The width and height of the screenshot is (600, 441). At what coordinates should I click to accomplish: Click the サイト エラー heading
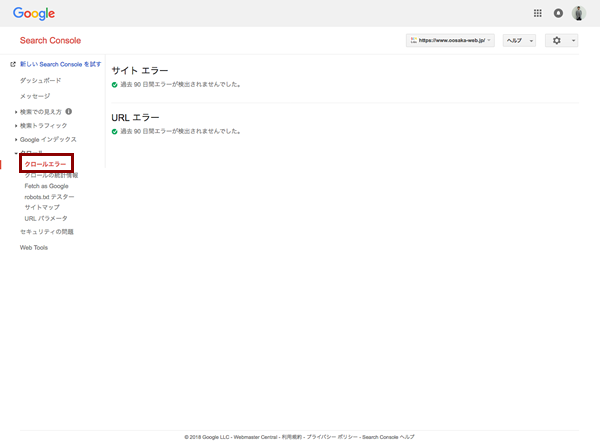click(140, 70)
